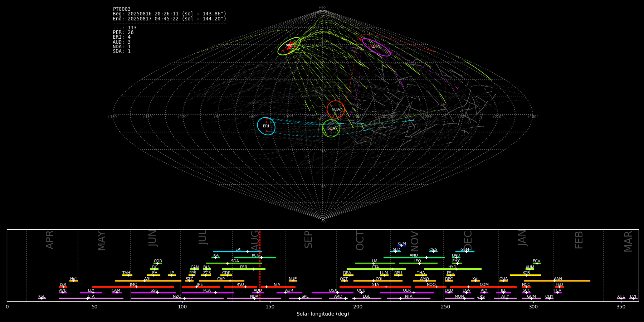Click the 'AUD: 3' legend entry
This screenshot has width=644, height=322.
click(122, 42)
